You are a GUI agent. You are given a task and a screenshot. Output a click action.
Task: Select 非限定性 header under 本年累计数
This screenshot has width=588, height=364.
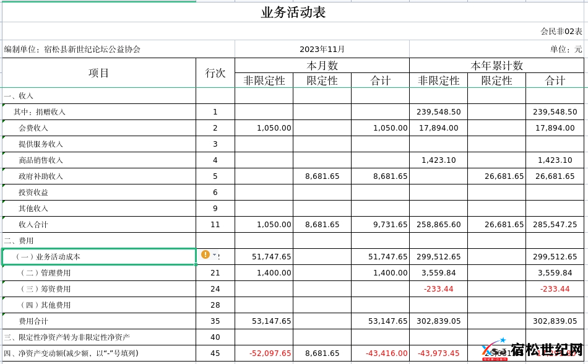coord(438,80)
